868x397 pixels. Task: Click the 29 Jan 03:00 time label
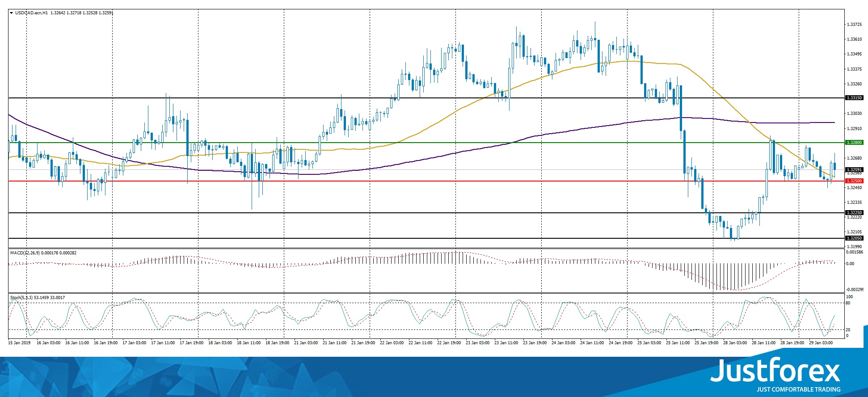(821, 343)
